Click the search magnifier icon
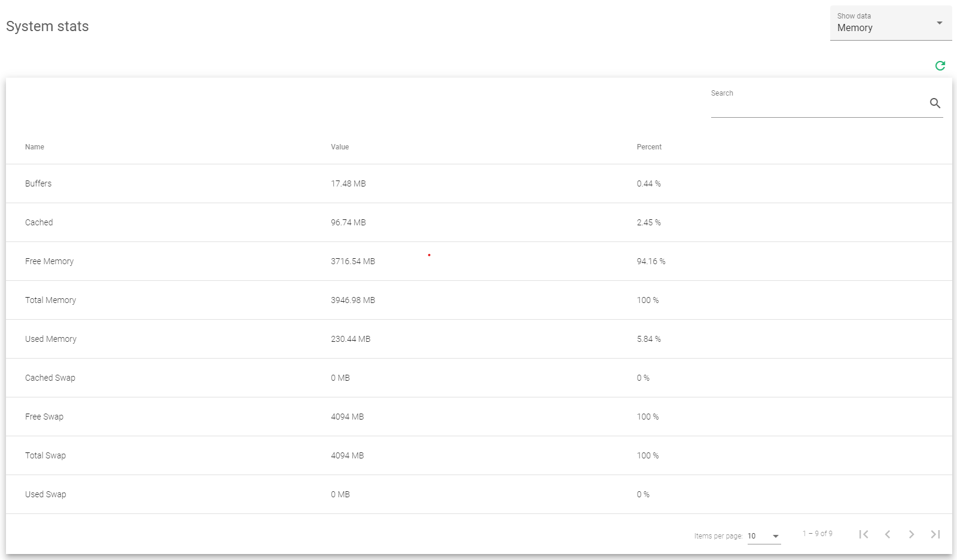The image size is (957, 560). [x=935, y=103]
